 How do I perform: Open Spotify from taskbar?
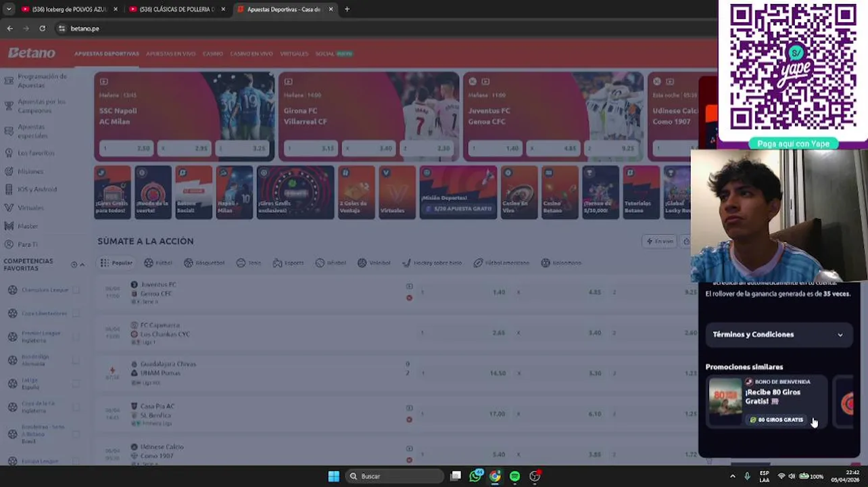pyautogui.click(x=514, y=476)
